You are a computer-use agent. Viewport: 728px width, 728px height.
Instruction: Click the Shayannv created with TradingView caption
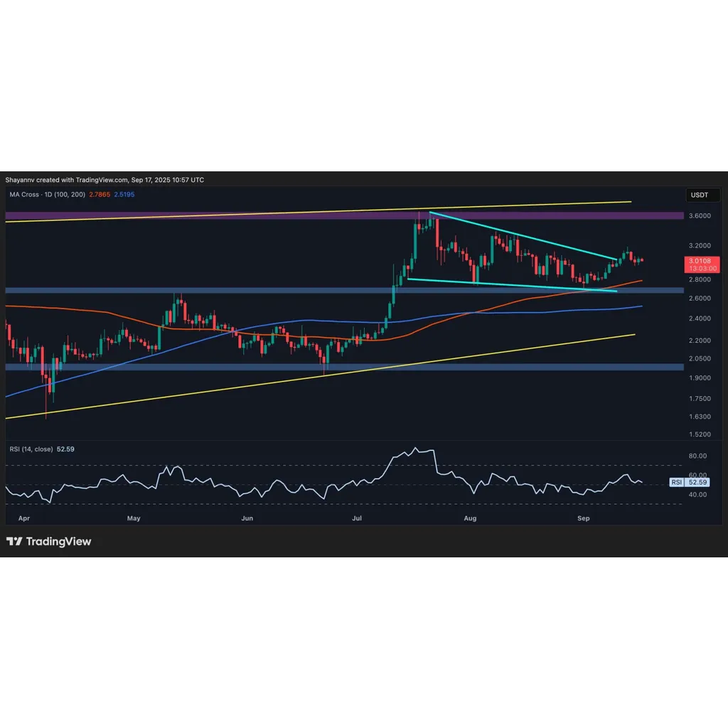tap(105, 180)
